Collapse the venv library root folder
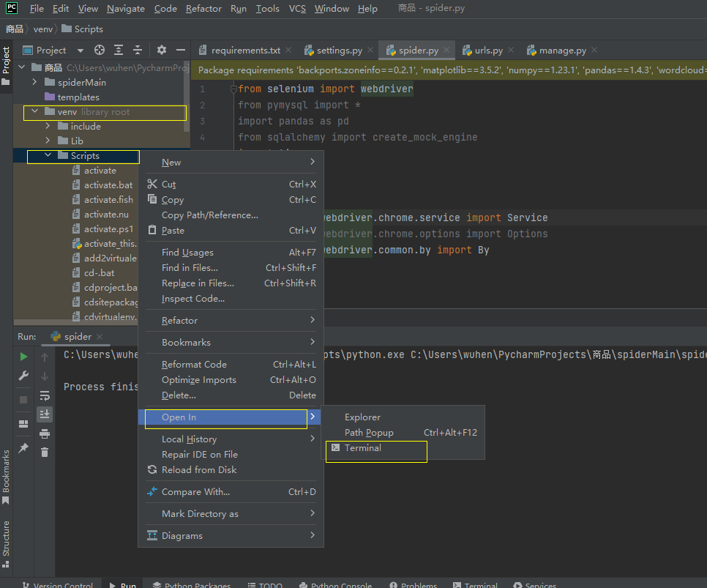Image resolution: width=707 pixels, height=588 pixels. [34, 111]
